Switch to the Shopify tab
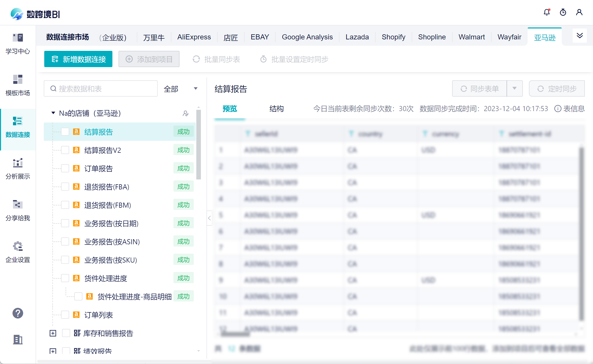The image size is (593, 364). [x=393, y=37]
